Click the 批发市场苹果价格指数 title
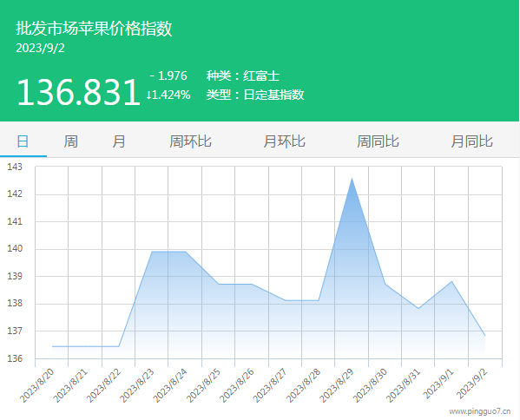The width and height of the screenshot is (520, 420). coord(94,28)
